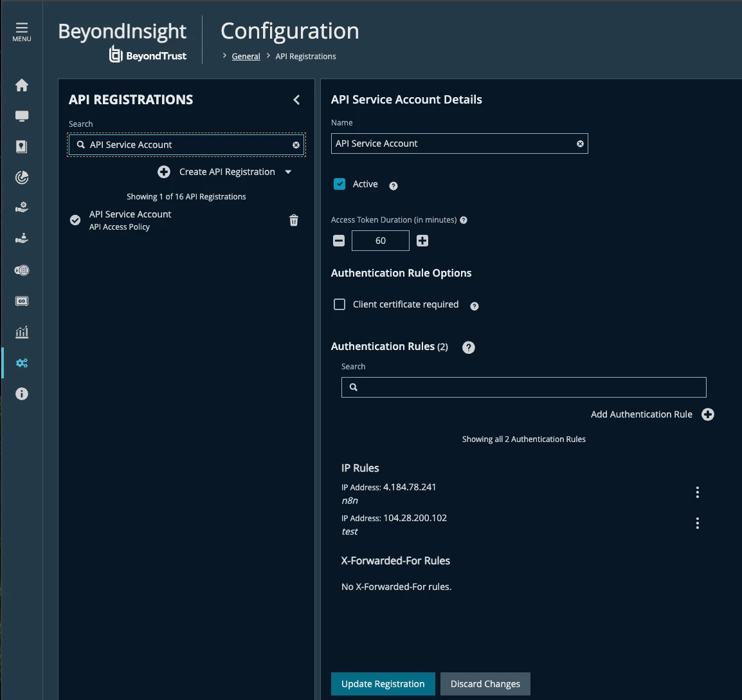Open the hand-with-gear sidebar icon
The height and width of the screenshot is (700, 742).
tap(22, 207)
